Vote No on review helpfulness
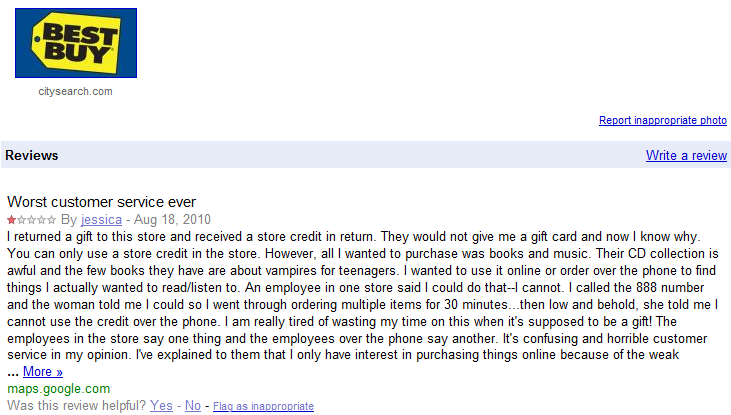 coord(193,405)
